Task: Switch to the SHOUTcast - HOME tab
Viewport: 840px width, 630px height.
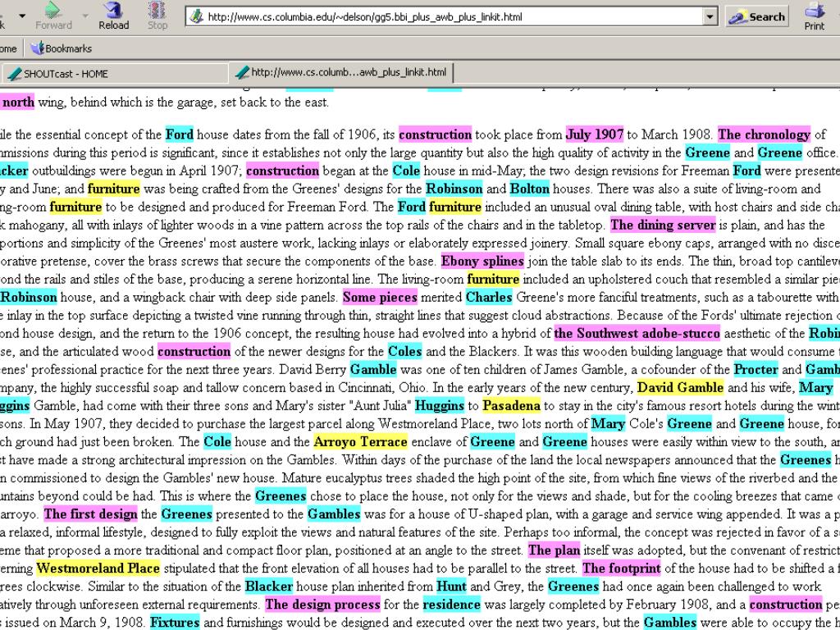Action: pyautogui.click(x=115, y=73)
